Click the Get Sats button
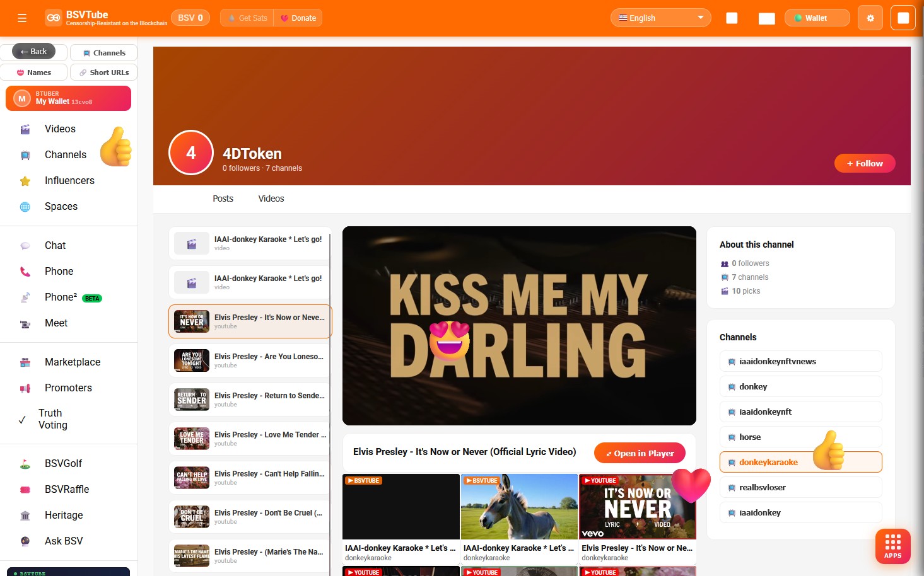 (247, 18)
